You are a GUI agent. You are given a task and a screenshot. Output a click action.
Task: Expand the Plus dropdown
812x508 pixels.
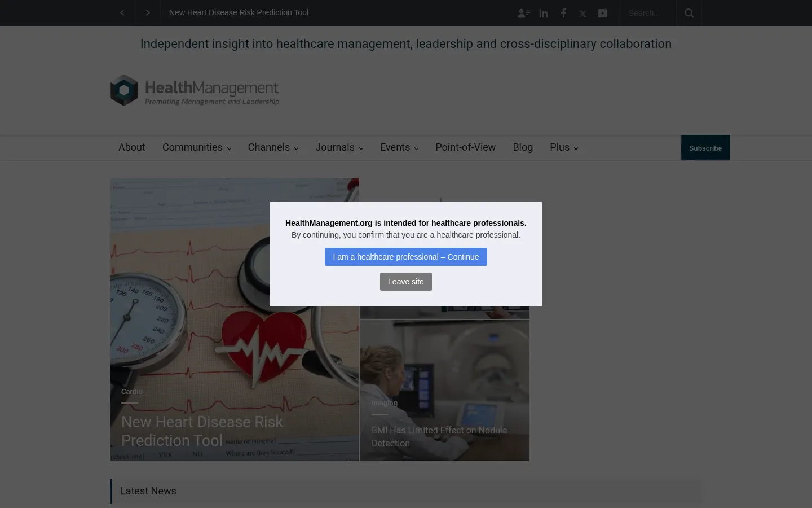[564, 147]
